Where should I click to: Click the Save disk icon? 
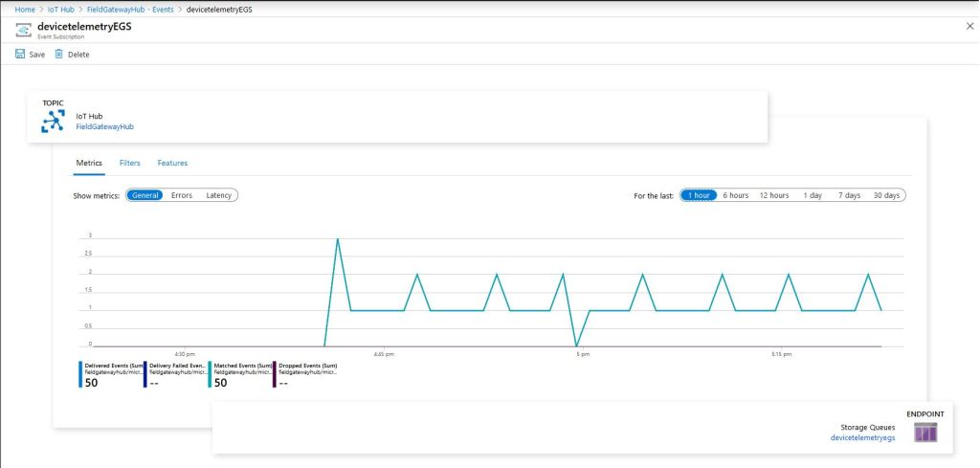[x=20, y=55]
